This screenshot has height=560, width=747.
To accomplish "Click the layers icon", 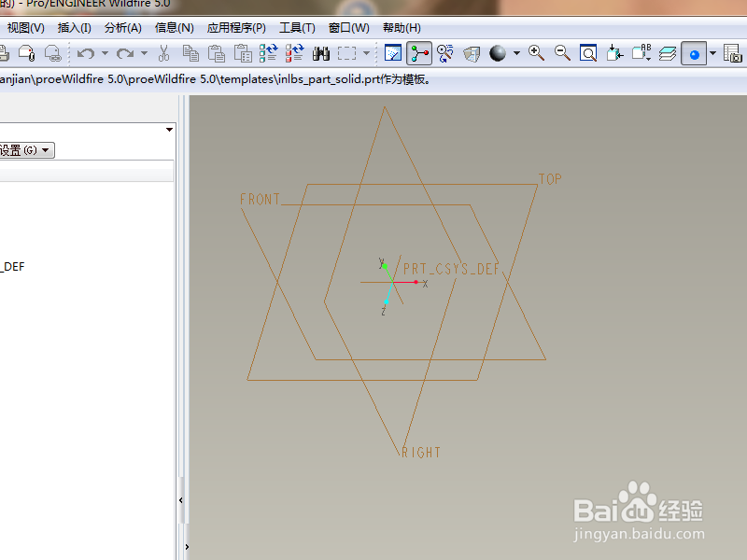I will (668, 53).
